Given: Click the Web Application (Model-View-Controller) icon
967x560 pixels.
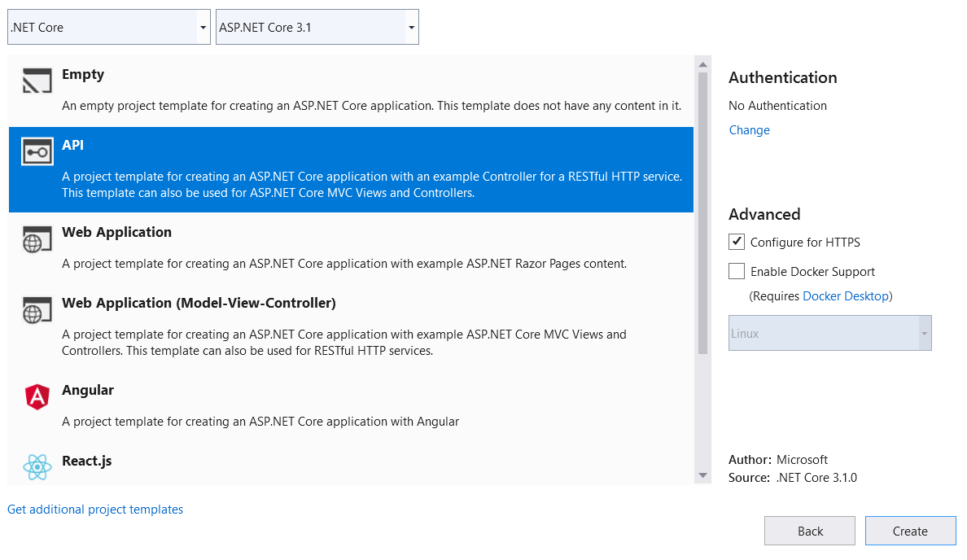Looking at the screenshot, I should 36,308.
